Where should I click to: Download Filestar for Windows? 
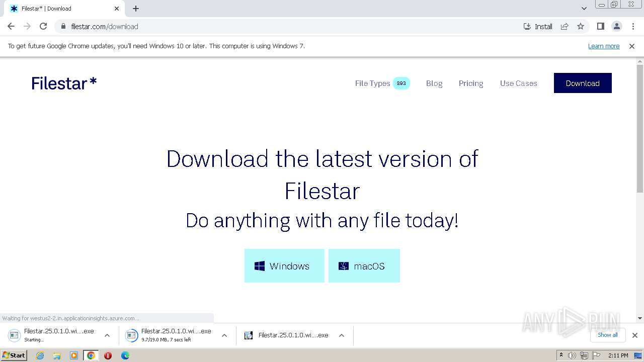[x=284, y=265]
